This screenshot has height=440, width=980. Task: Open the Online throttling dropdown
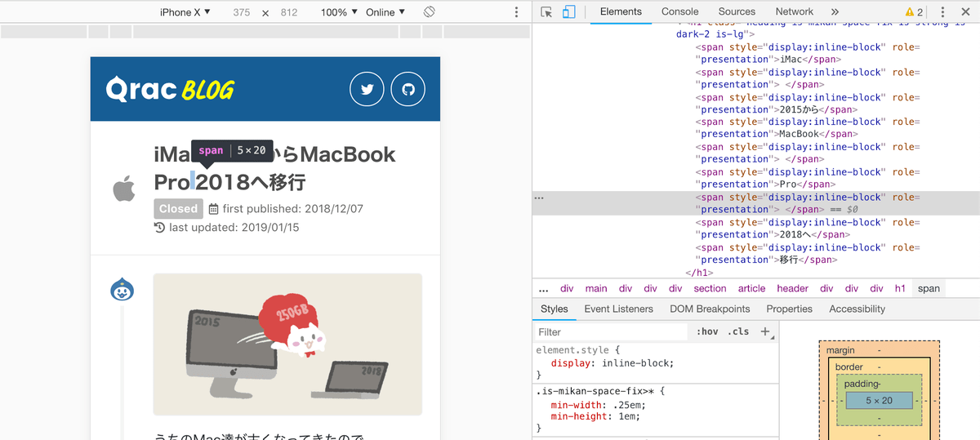tap(385, 12)
